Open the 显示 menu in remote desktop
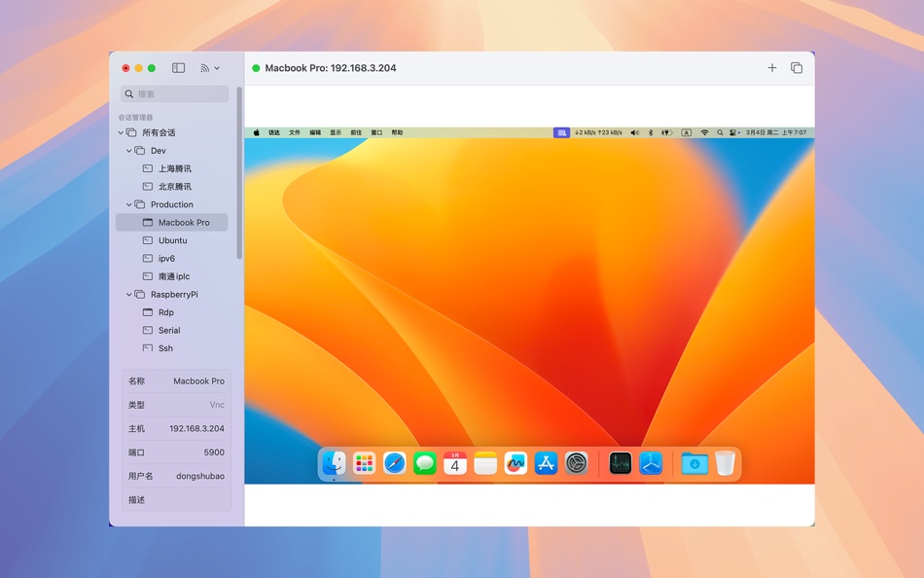 (336, 132)
